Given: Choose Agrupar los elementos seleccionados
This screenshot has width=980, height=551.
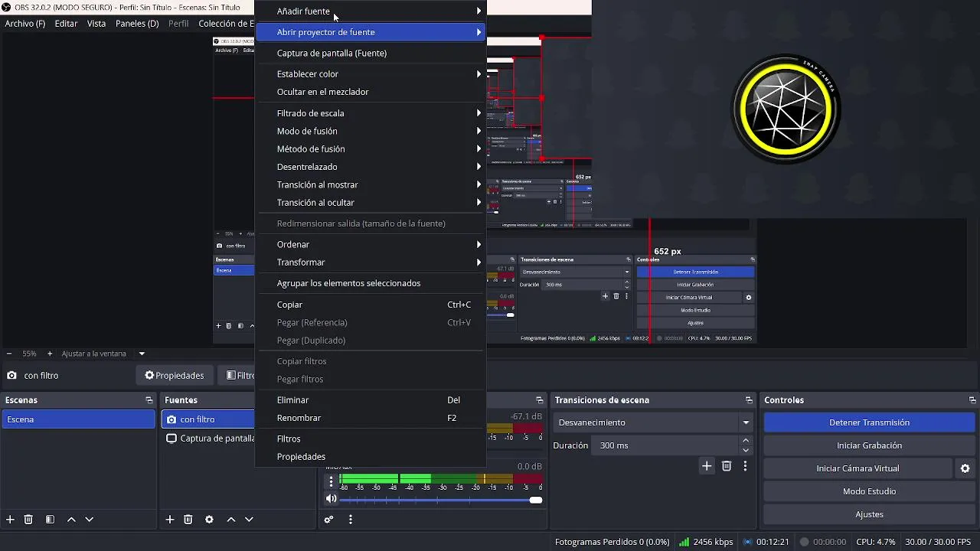Looking at the screenshot, I should [x=371, y=283].
